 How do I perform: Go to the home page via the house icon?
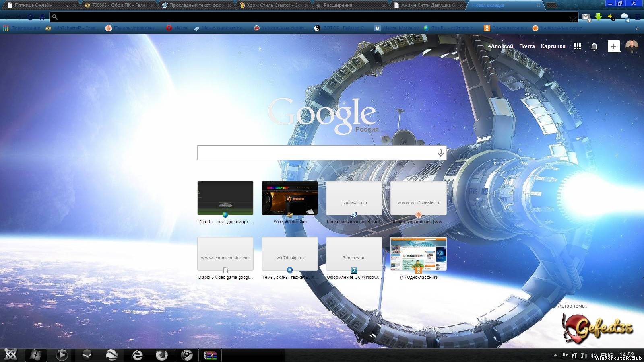[42, 17]
